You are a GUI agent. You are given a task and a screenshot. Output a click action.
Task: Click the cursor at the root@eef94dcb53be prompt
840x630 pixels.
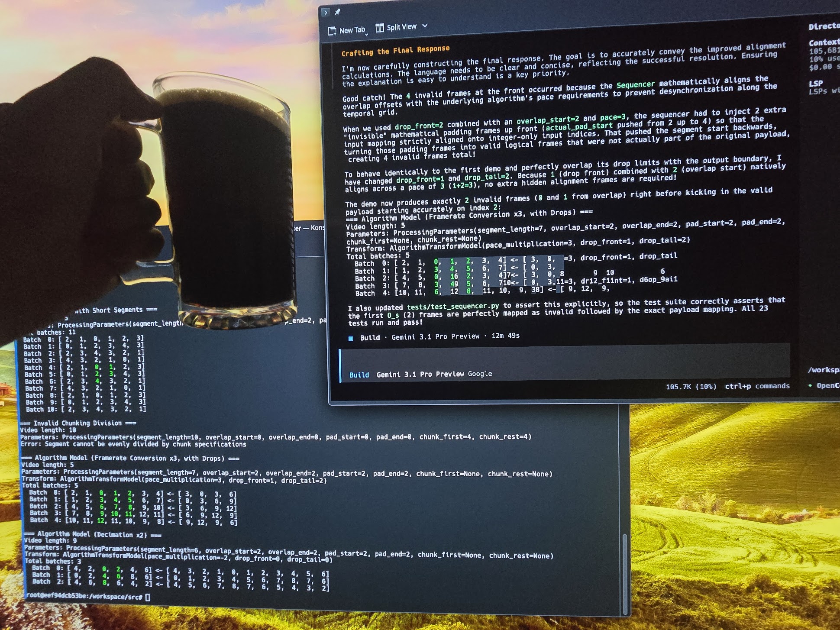click(148, 598)
